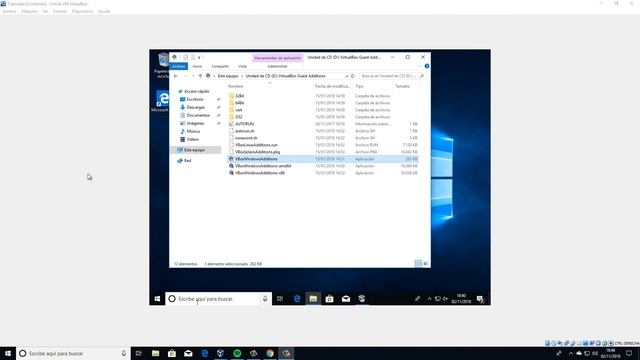Open Edge in guest VM taskbar
The height and width of the screenshot is (360, 640).
coord(297,299)
